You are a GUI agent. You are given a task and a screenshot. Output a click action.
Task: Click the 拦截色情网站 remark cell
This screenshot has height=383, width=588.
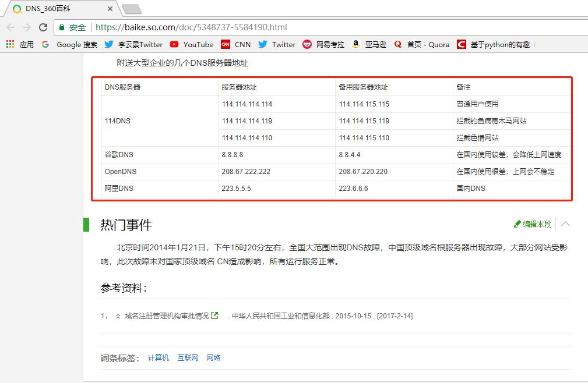click(512, 138)
